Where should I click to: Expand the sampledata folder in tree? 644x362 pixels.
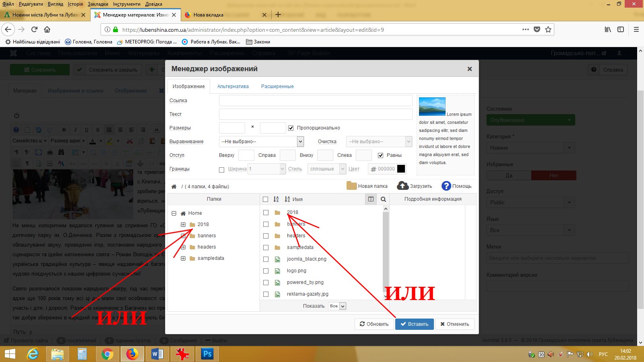(183, 258)
